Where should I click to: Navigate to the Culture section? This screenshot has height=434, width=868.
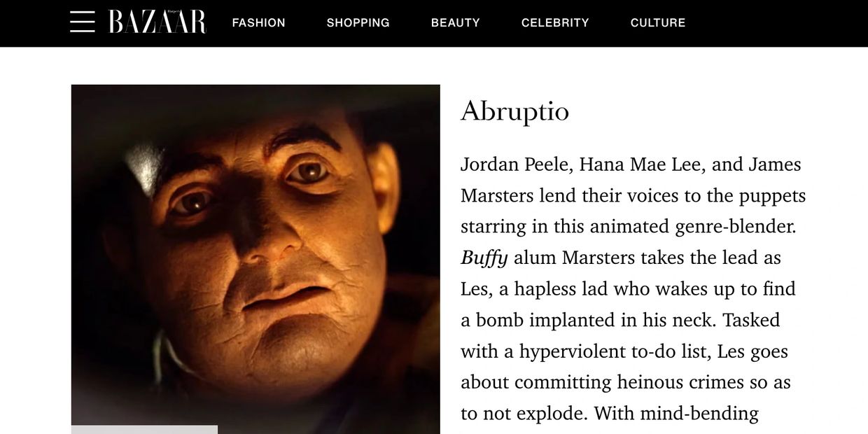tap(658, 22)
